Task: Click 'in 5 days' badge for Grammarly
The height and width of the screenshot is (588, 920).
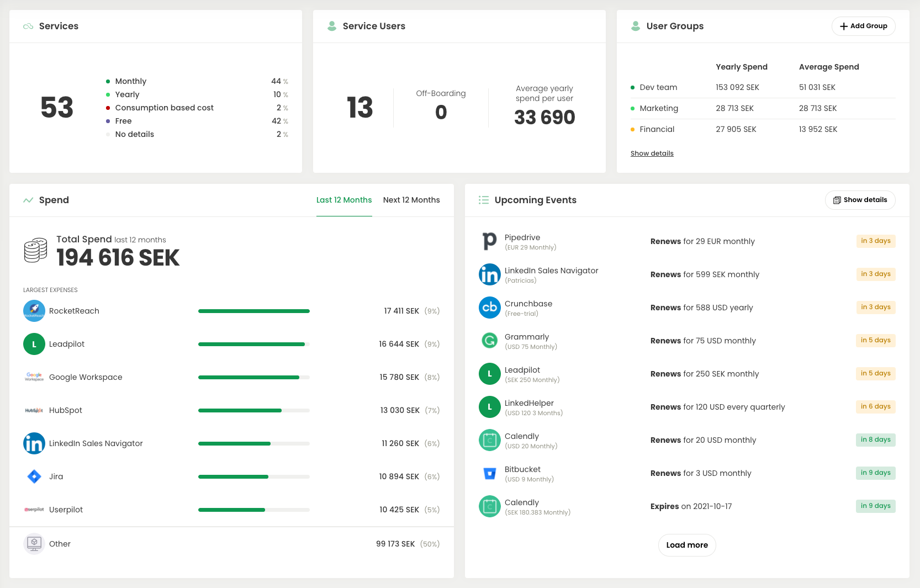Action: [x=876, y=340]
